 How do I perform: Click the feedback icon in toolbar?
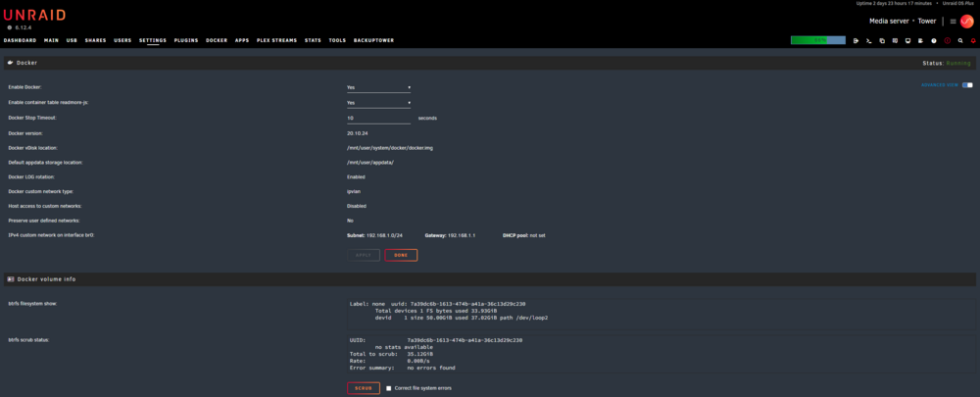pyautogui.click(x=895, y=40)
